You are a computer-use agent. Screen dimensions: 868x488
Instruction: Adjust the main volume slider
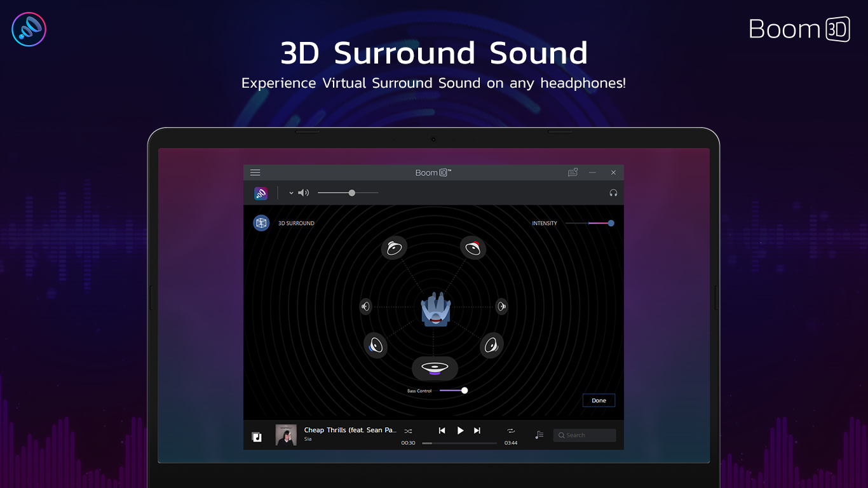click(351, 193)
